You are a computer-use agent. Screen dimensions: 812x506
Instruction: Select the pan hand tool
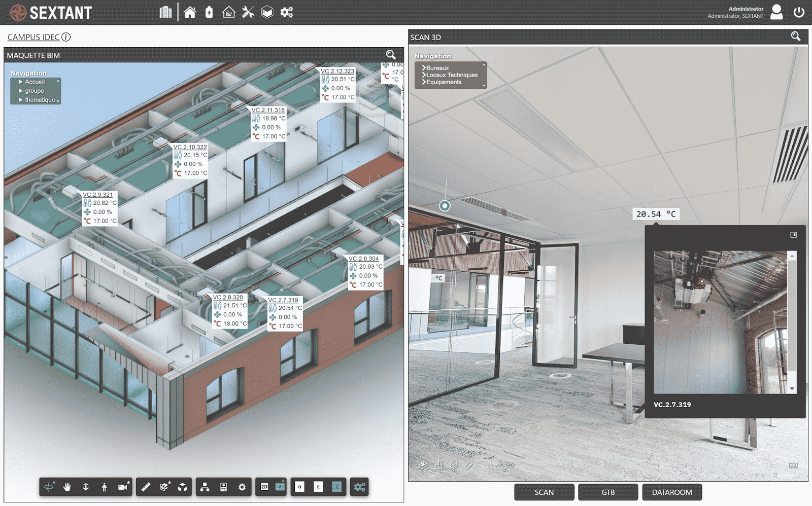pos(67,487)
